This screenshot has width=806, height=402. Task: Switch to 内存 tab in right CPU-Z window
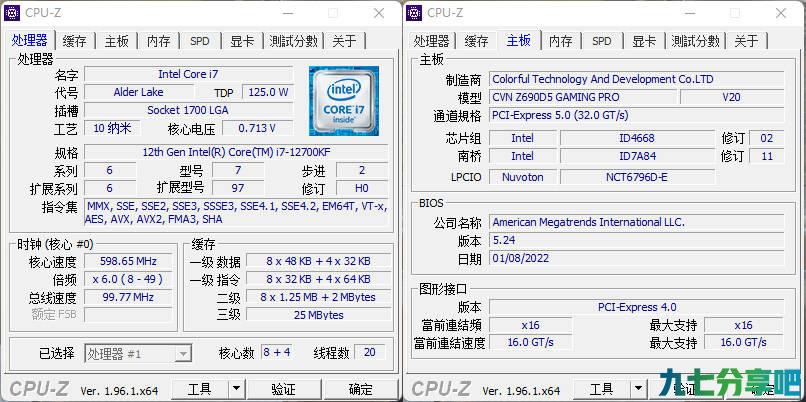[x=560, y=41]
